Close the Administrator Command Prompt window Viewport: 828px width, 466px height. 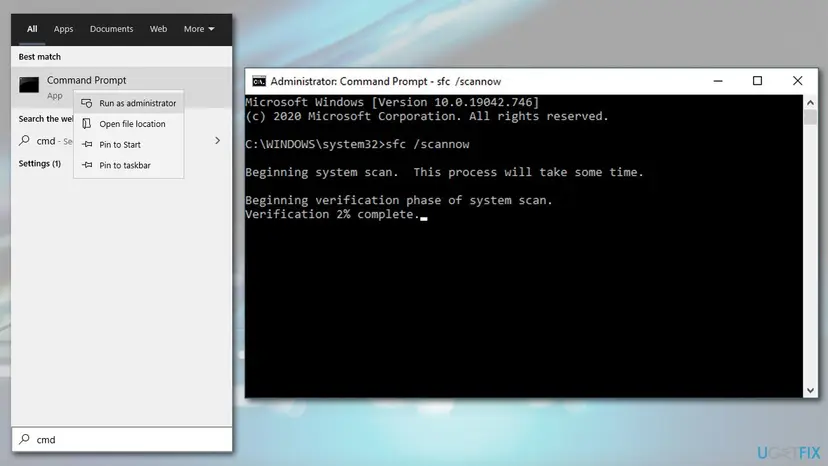pyautogui.click(x=797, y=81)
